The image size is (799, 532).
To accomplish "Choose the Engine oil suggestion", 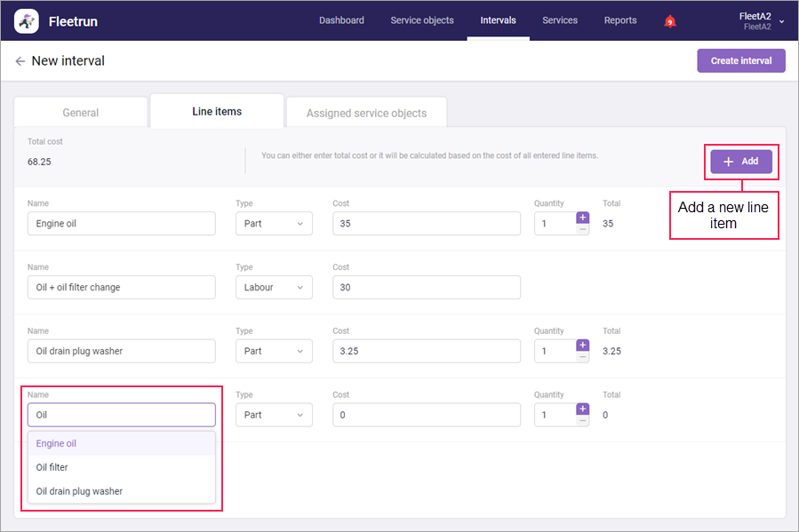I will point(56,443).
